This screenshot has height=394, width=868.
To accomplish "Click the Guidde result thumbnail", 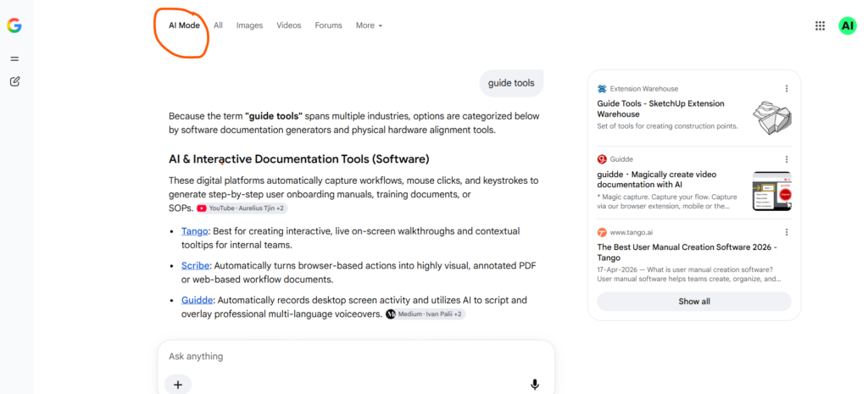I will coord(771,191).
